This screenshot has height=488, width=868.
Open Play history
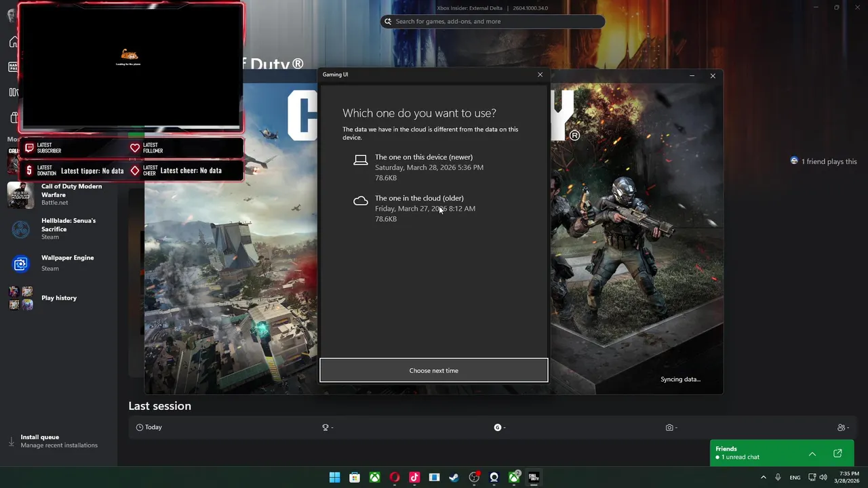(59, 298)
